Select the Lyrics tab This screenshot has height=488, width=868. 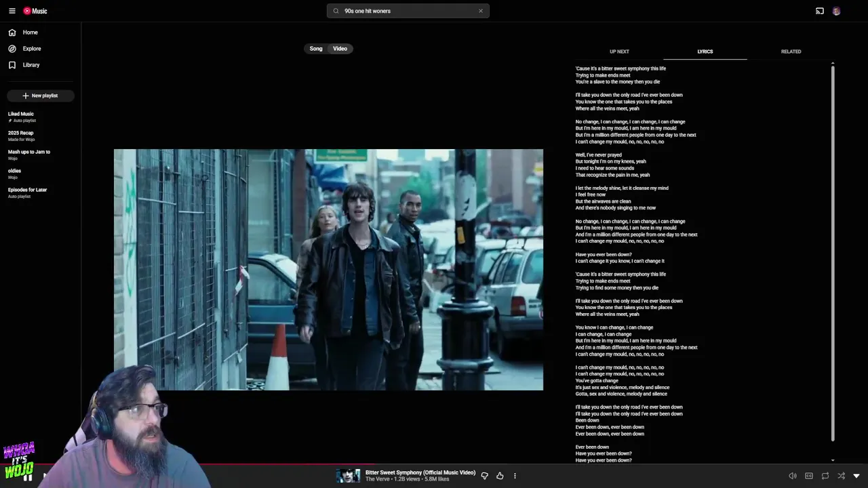click(705, 52)
